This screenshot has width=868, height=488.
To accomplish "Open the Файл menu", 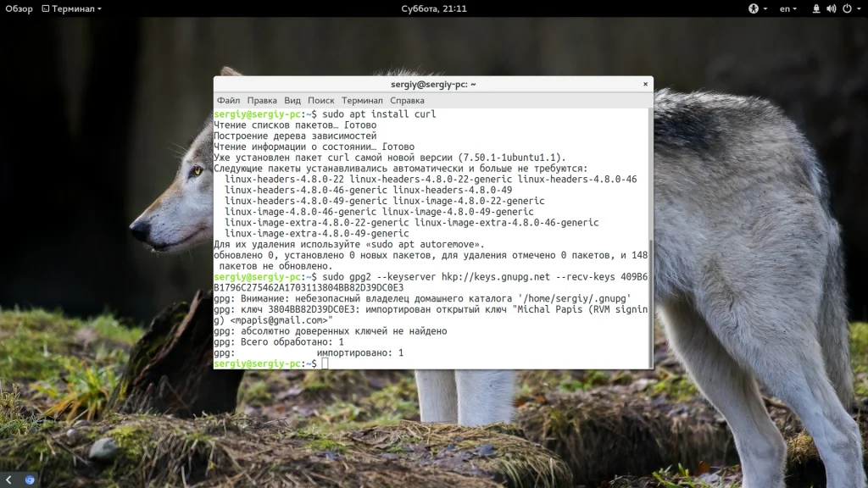I will pyautogui.click(x=228, y=101).
